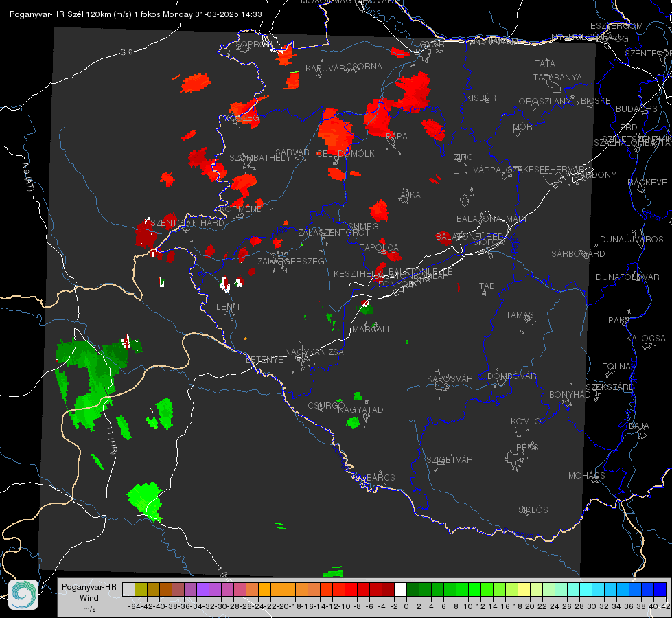672x618 pixels.
Task: Click the CSORNA town label
Action: [x=364, y=67]
